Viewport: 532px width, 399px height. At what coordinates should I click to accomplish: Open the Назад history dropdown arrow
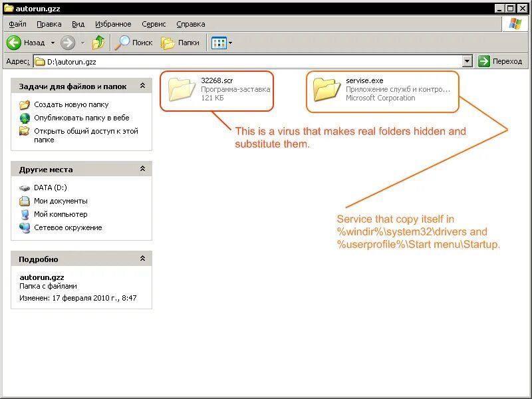(53, 43)
